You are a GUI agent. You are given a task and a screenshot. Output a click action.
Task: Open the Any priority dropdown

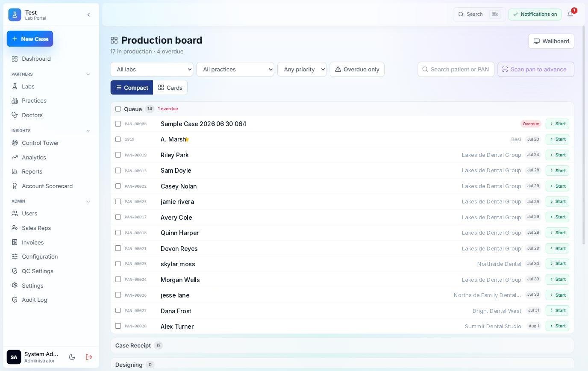[x=302, y=69]
